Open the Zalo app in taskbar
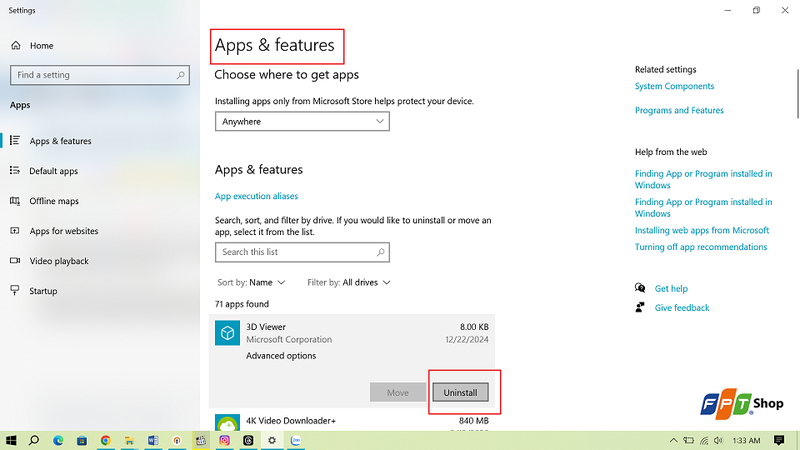The height and width of the screenshot is (450, 800). click(x=295, y=440)
